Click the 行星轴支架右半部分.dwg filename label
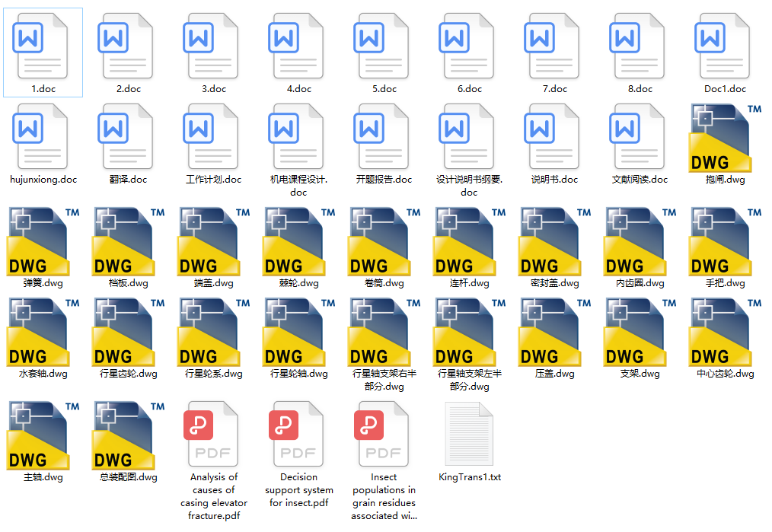 coord(384,380)
